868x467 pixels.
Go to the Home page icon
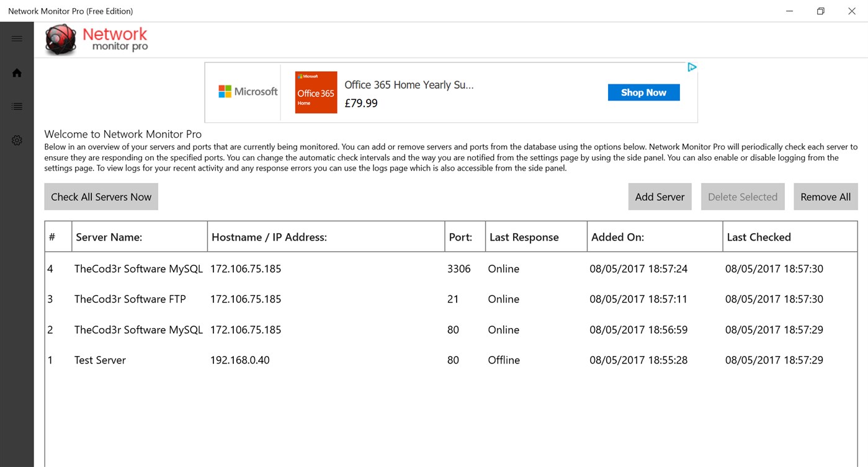coord(17,73)
